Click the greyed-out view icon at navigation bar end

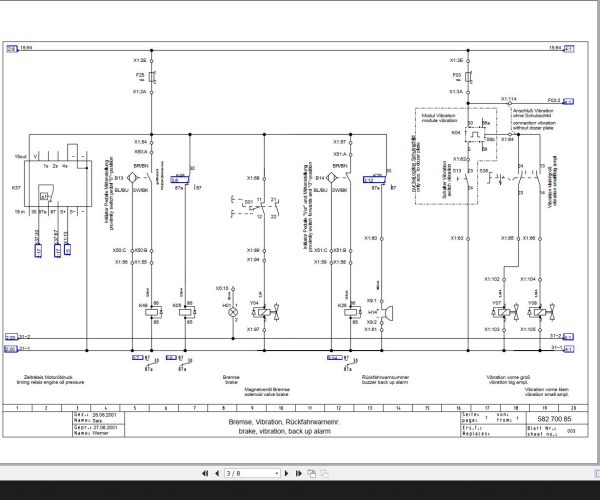point(324,473)
